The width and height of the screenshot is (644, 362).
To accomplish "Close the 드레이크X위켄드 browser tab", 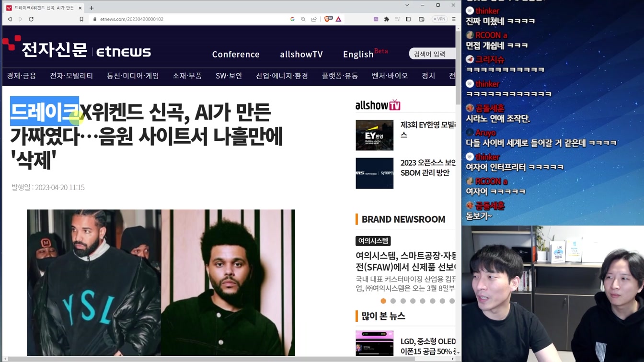I will [80, 8].
